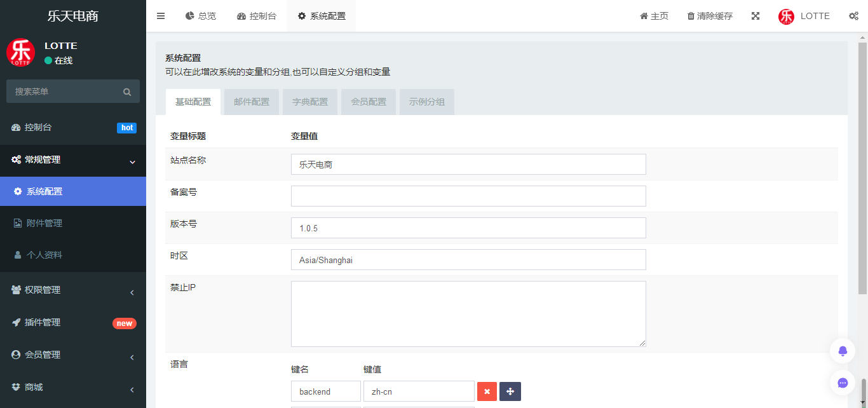Expand the 商城 sidebar menu

(x=73, y=387)
